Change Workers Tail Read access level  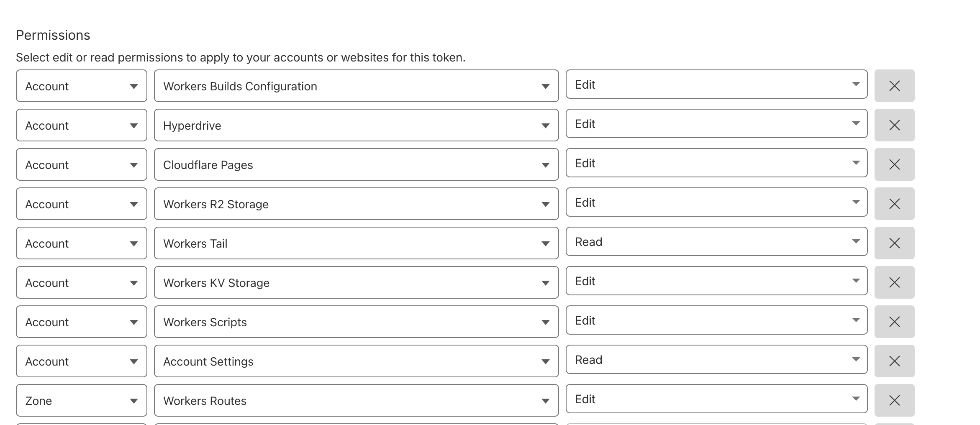point(716,241)
